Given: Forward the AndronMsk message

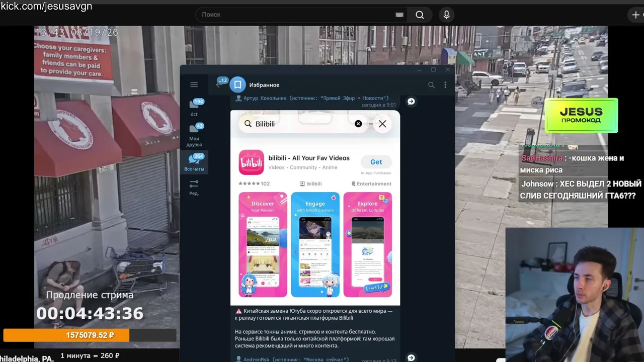Looking at the screenshot, I should click(411, 357).
